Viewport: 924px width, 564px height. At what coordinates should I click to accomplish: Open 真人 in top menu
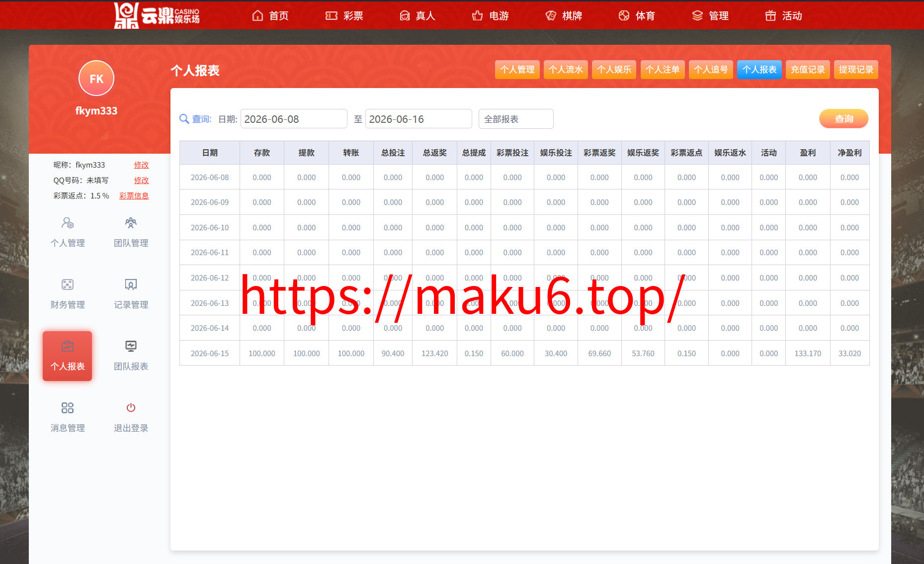coord(425,16)
